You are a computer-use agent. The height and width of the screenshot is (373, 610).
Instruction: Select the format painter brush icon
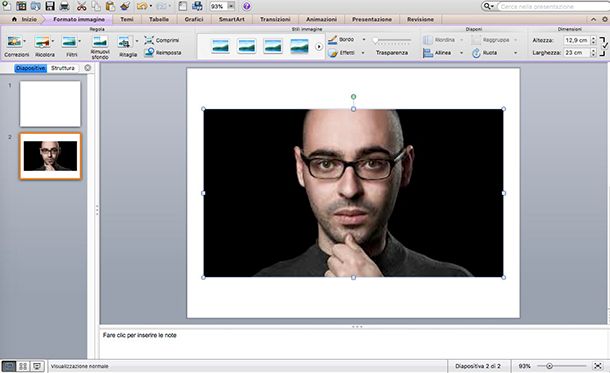click(x=125, y=6)
